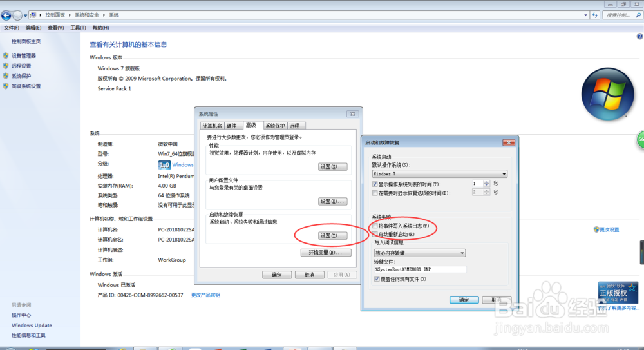Image resolution: width=644 pixels, height=350 pixels.
Task: Click the 转储文件 path input field
Action: pos(420,269)
